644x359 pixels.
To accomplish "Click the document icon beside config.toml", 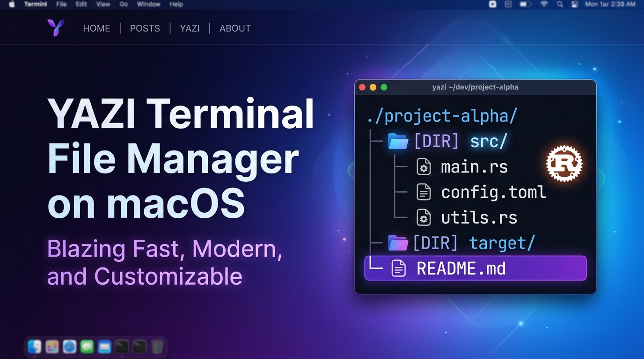I will coord(424,192).
